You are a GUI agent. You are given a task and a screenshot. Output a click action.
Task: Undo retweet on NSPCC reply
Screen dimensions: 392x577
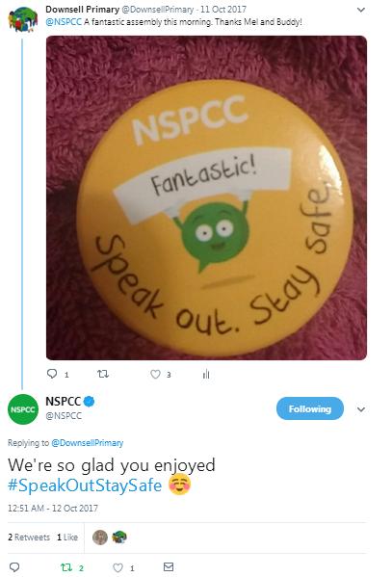(66, 567)
